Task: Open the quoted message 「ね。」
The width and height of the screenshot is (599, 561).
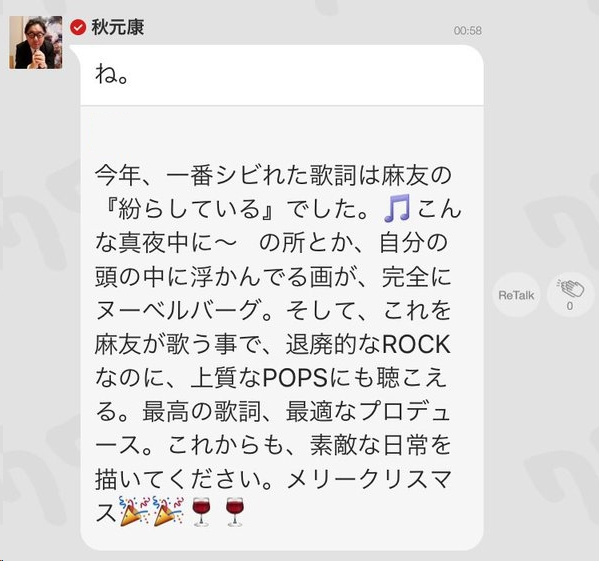Action: [x=282, y=75]
